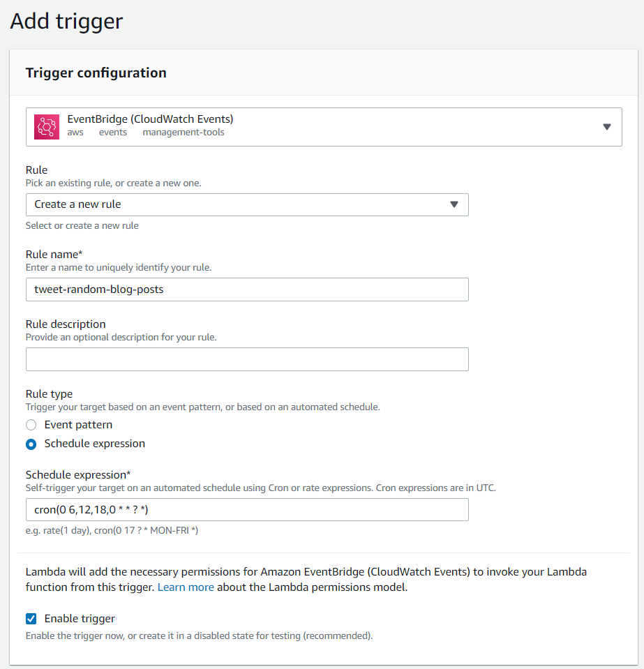Click the Rule name input field

(x=247, y=290)
